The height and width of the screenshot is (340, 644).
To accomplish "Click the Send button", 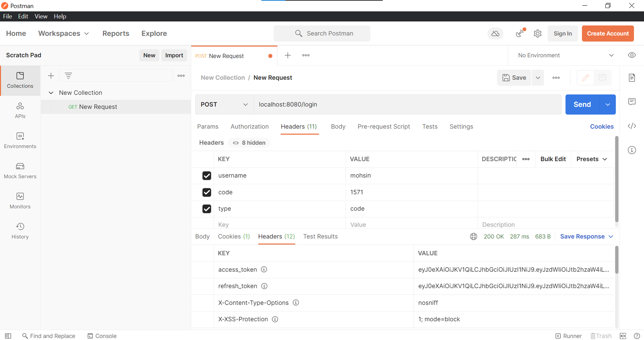I will tap(582, 104).
